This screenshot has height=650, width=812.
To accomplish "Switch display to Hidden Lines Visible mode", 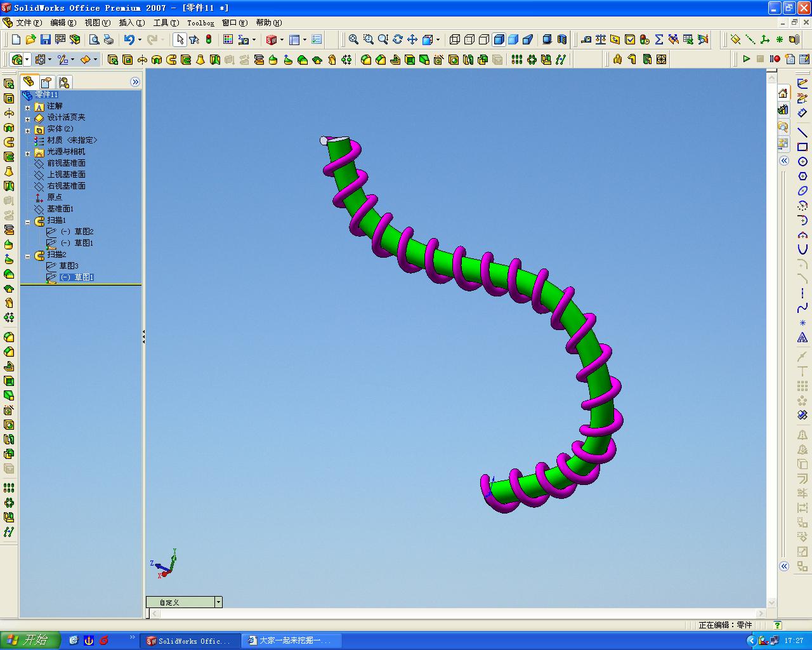I will [469, 39].
